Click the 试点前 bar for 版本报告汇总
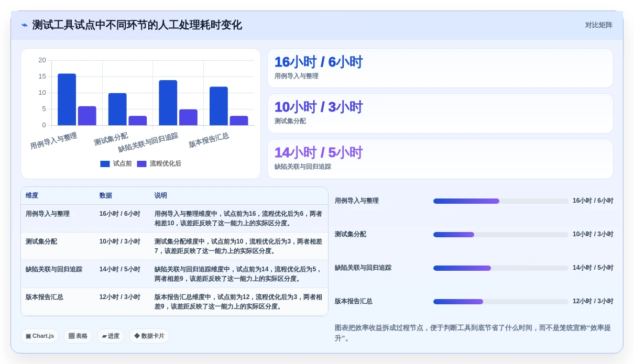The width and height of the screenshot is (634, 364). 218,106
